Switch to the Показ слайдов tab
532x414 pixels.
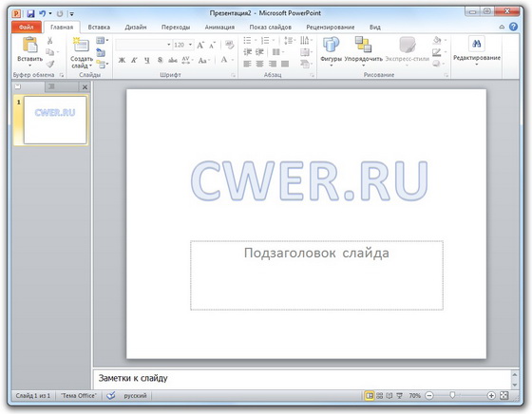click(271, 28)
